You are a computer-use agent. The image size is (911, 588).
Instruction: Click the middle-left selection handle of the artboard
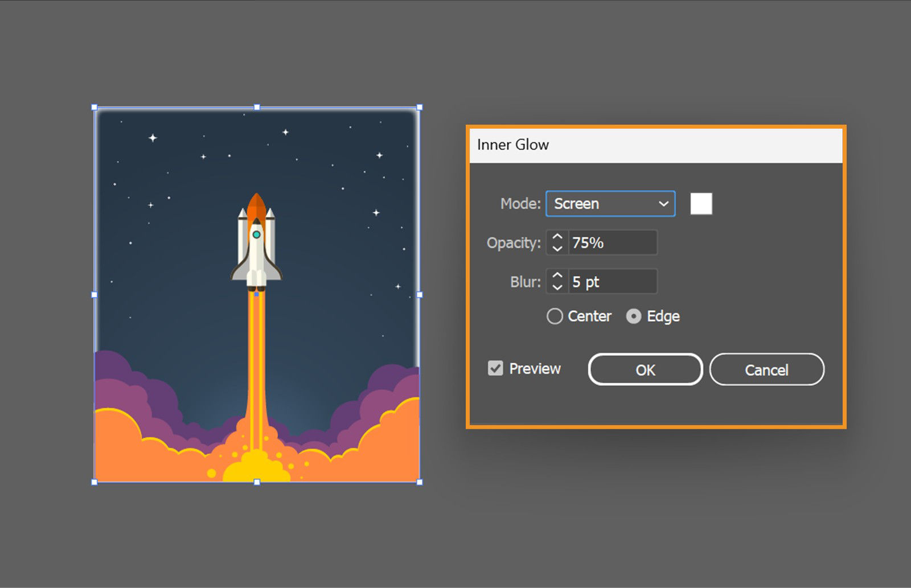click(x=93, y=294)
